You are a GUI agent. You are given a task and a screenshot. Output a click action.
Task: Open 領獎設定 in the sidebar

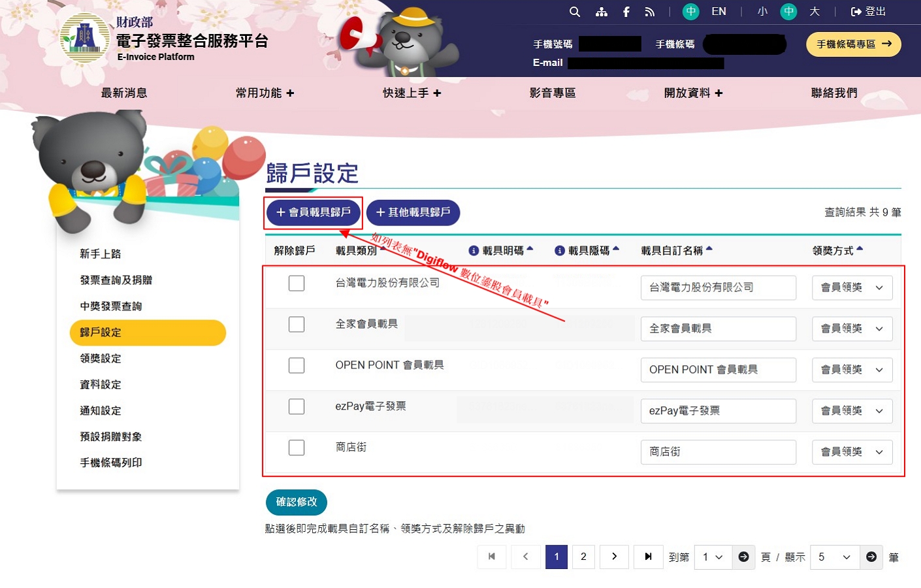pyautogui.click(x=101, y=359)
